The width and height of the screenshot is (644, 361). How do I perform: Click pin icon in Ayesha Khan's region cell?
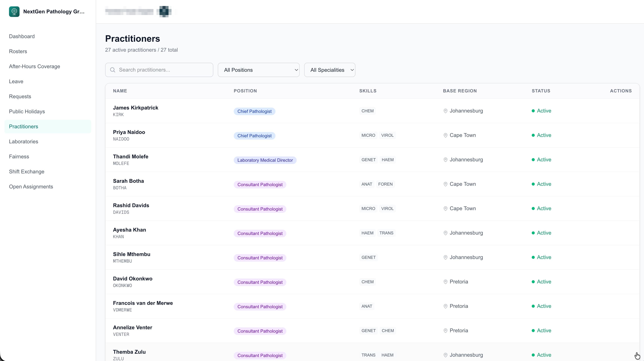(x=445, y=233)
